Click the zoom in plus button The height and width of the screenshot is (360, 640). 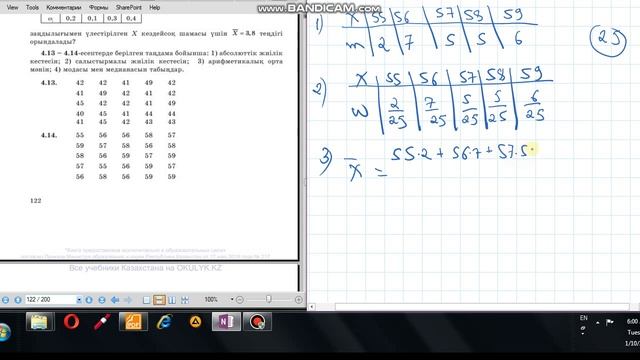click(x=299, y=300)
